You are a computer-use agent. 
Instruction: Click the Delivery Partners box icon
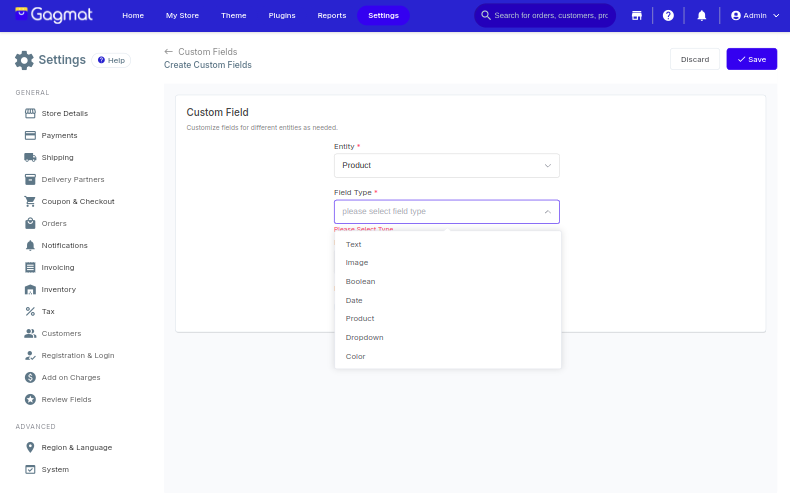[x=30, y=179]
